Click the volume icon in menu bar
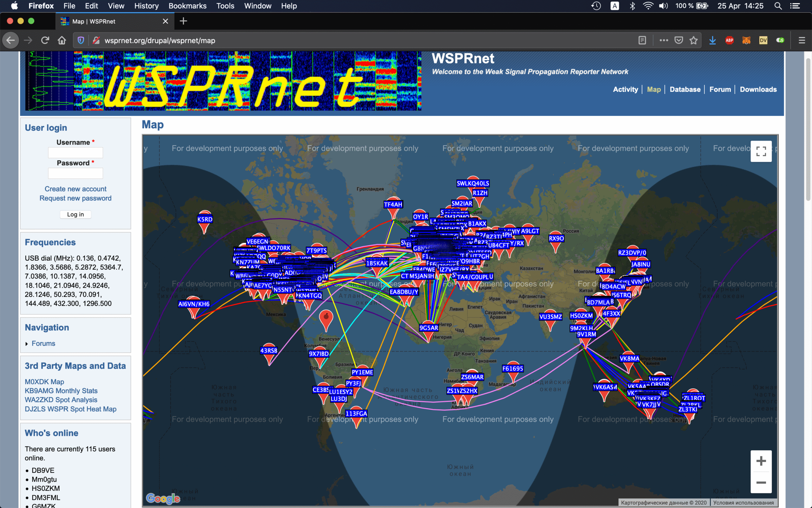Screen dimensions: 812x508 [663, 6]
